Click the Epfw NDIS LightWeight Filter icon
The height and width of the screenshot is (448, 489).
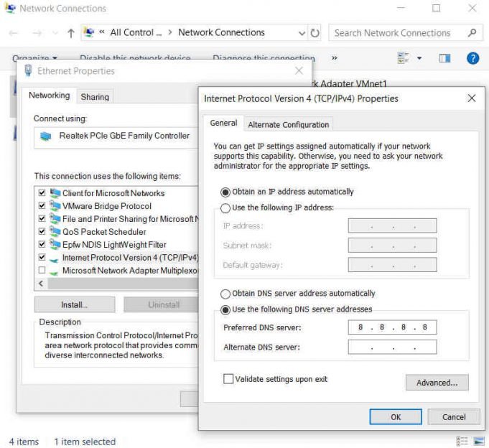[x=55, y=244]
